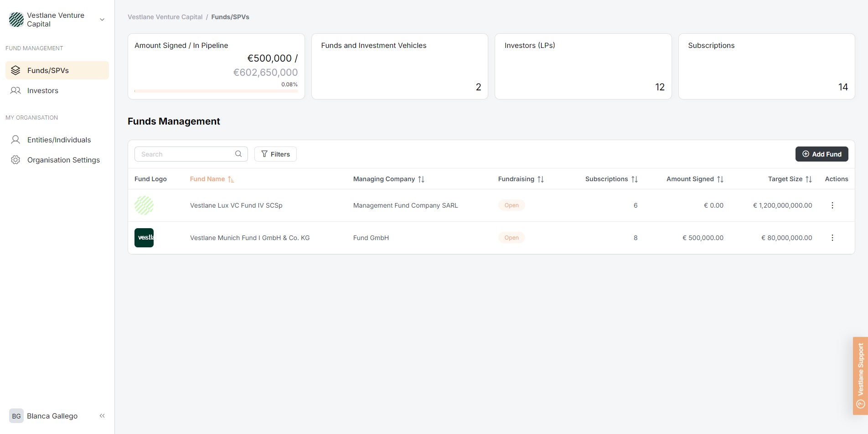Click the Vestlane Venture Capital logo icon
Screen dimensions: 868x434
[16, 20]
